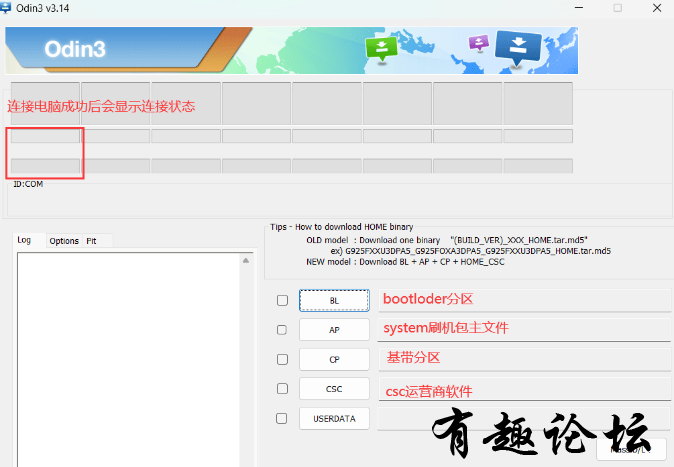
Task: Tick the CSC checkbox
Action: 282,389
